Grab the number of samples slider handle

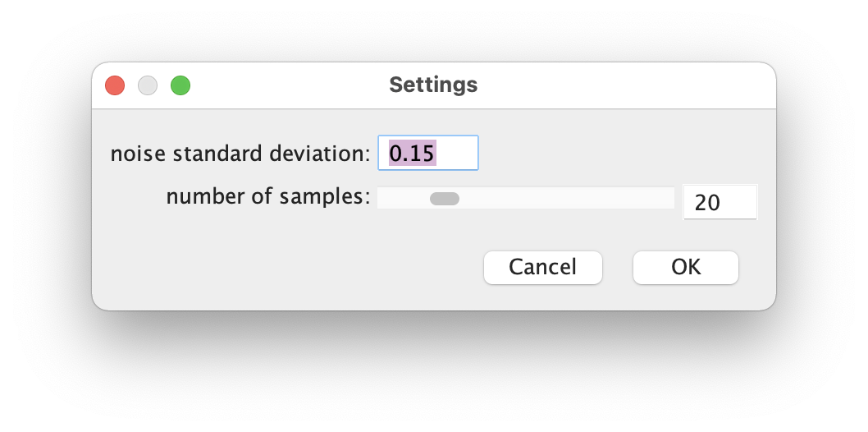point(445,198)
